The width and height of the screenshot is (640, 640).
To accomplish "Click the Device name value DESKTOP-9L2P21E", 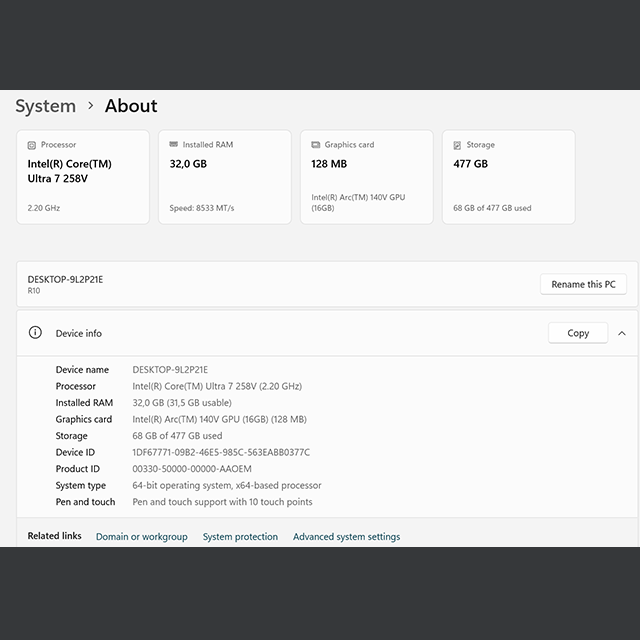I will pos(170,370).
